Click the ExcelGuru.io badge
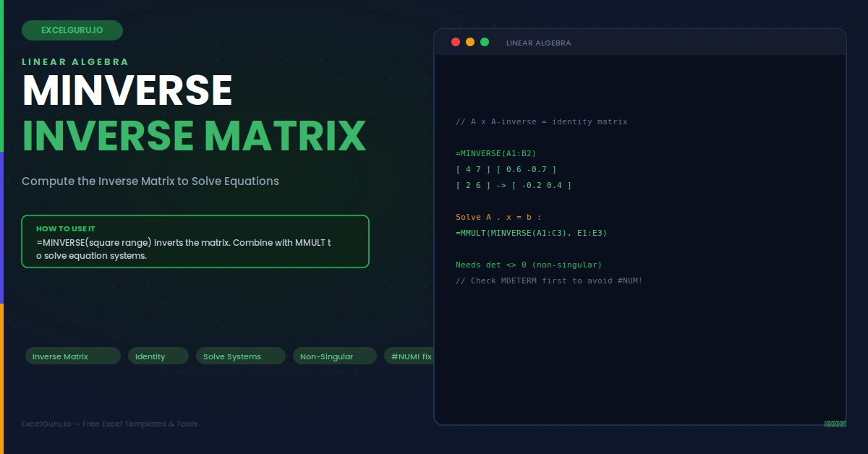 click(72, 30)
